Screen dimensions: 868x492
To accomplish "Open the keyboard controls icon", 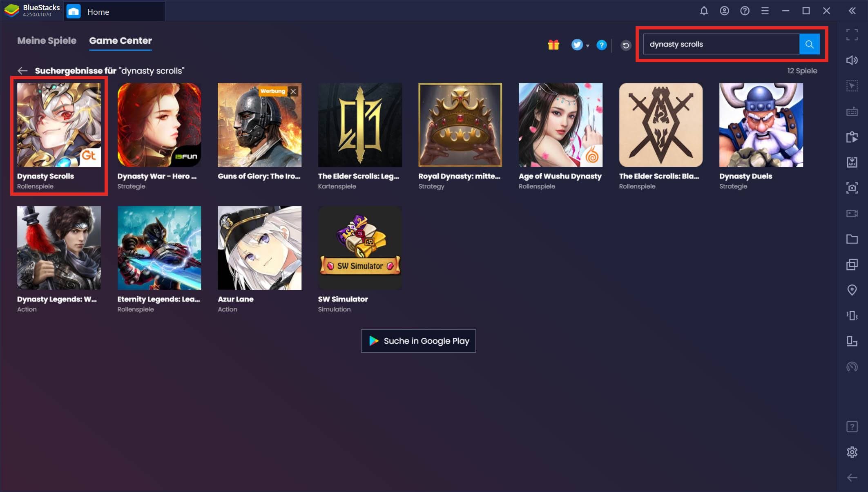I will (852, 112).
